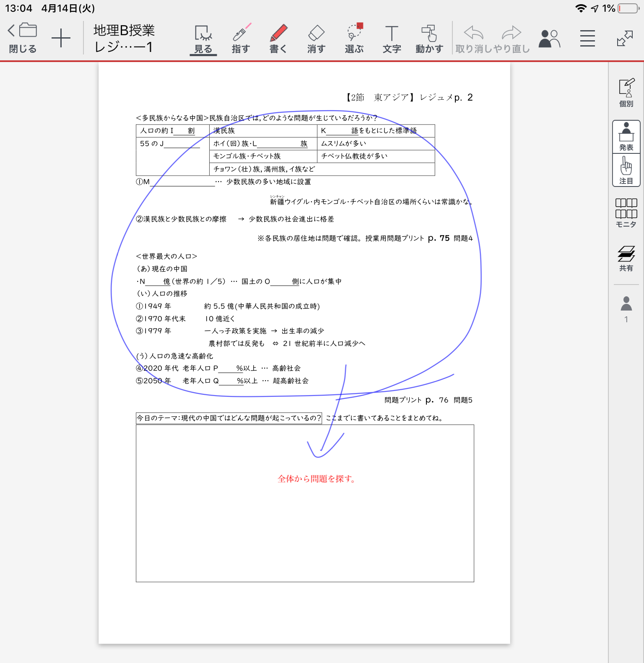Click the 今日のテーマ boxed heading
This screenshot has width=644, height=663.
[229, 418]
